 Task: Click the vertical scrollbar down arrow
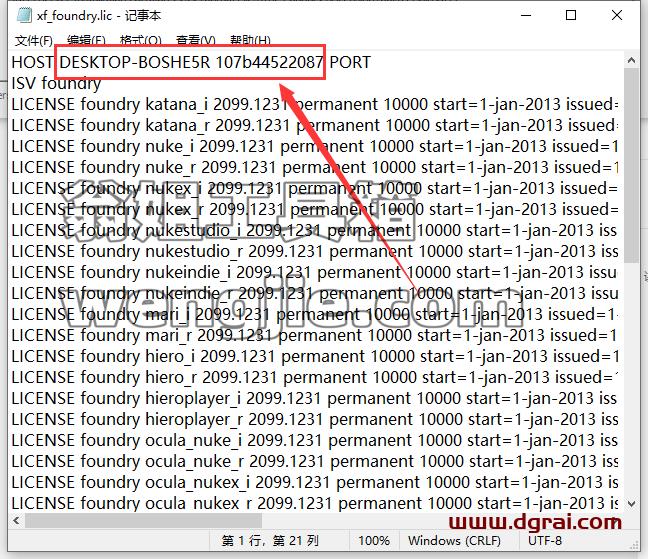(631, 504)
